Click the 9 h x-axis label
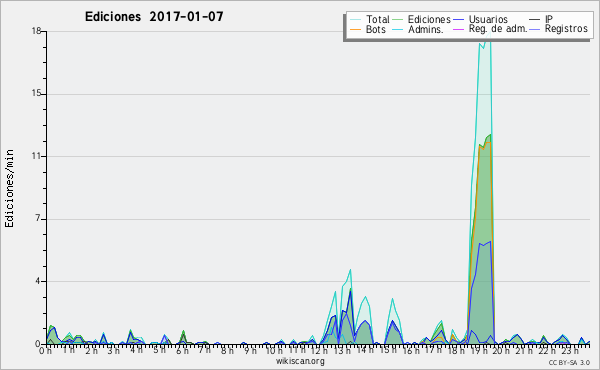The height and width of the screenshot is (370, 600). pos(251,351)
